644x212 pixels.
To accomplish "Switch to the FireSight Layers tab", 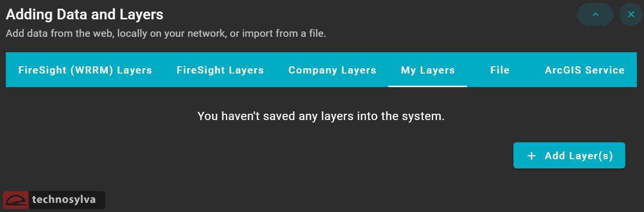I will coord(220,70).
